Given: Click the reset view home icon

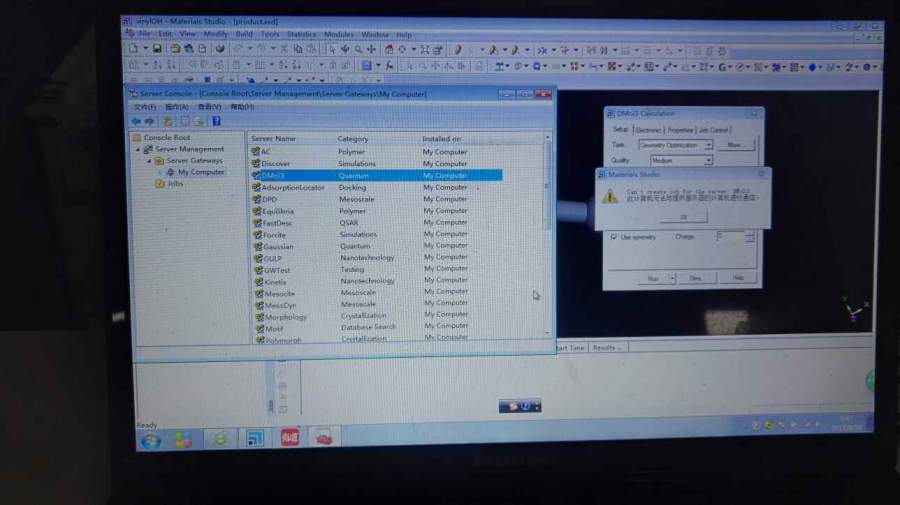Looking at the screenshot, I should click(389, 50).
